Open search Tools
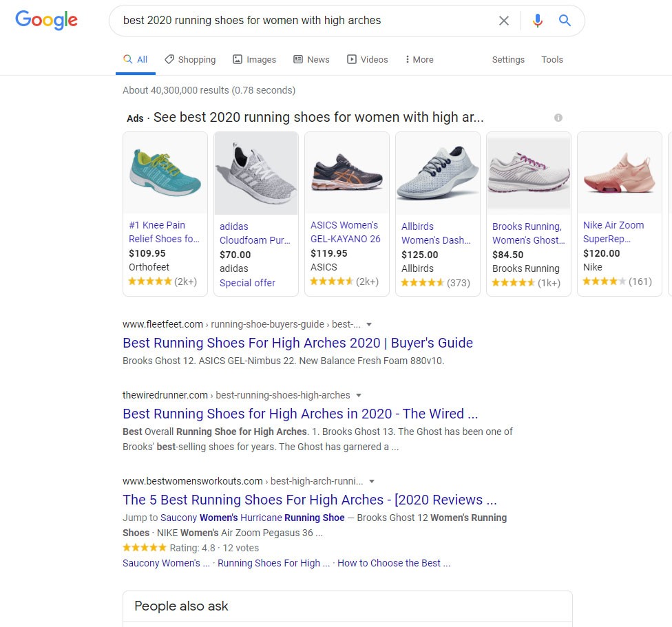This screenshot has width=672, height=627. (552, 60)
